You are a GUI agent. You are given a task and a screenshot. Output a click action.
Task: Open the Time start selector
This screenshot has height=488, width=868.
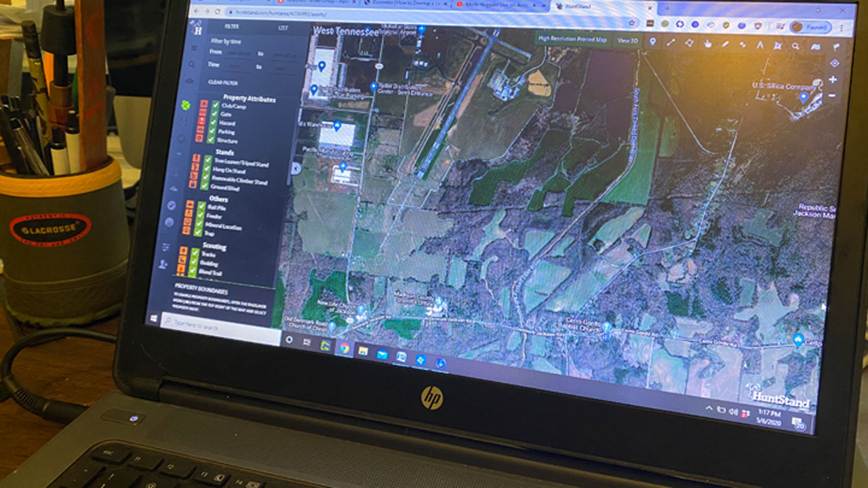[x=234, y=66]
